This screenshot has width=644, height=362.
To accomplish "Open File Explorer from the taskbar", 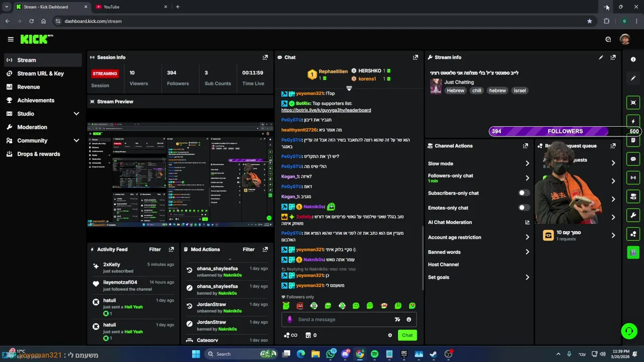I will click(x=315, y=354).
